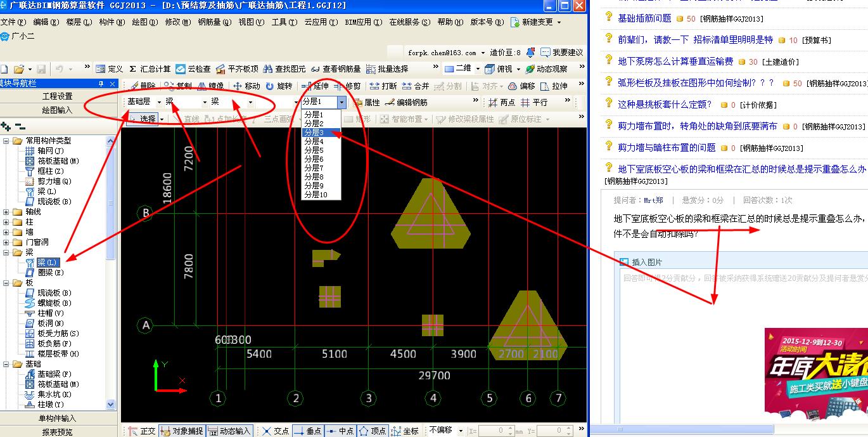Click the 偏移 (offset) tool
This screenshot has width=868, height=437.
click(521, 86)
